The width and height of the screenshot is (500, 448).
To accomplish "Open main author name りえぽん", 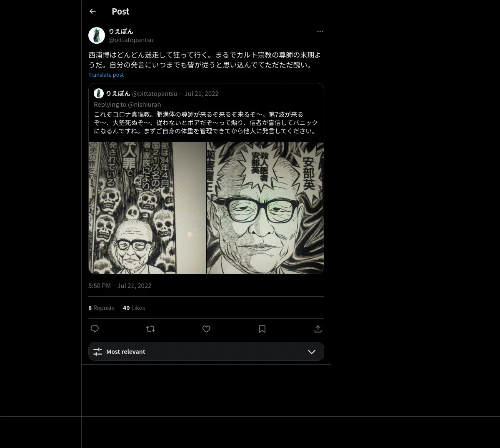I will tap(121, 31).
